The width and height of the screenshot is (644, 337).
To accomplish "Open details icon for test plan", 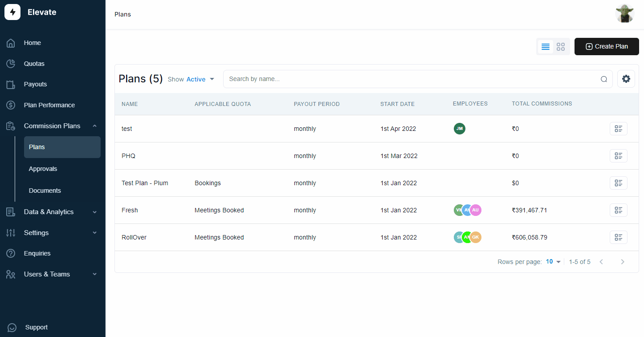I will (619, 129).
